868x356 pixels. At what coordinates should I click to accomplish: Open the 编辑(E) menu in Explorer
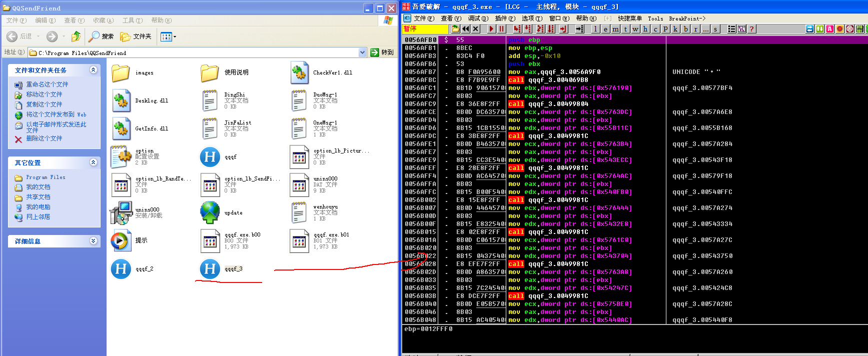pyautogui.click(x=46, y=20)
